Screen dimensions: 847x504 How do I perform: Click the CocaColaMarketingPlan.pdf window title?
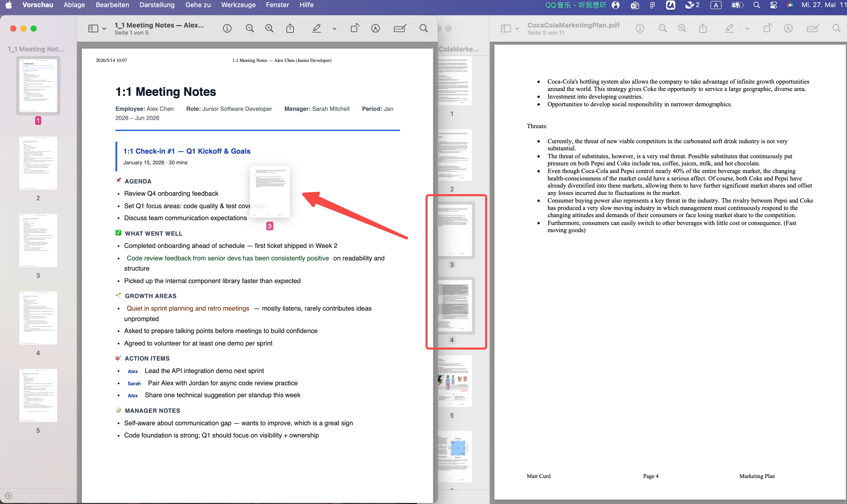[x=573, y=25]
